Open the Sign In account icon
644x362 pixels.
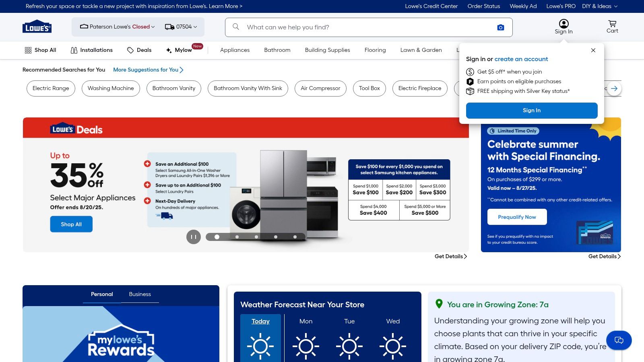pos(563,27)
